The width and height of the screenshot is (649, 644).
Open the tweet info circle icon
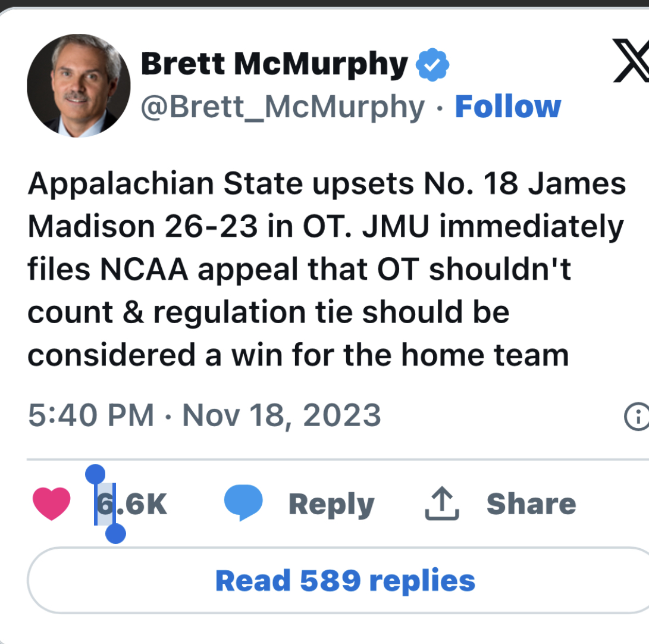coord(637,417)
